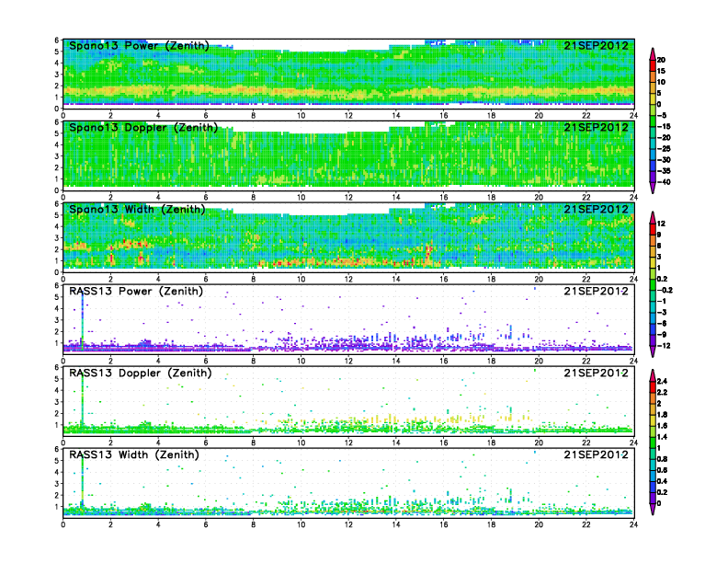Click the 12 label on the middle colorbar
The image size is (728, 563).
[661, 224]
